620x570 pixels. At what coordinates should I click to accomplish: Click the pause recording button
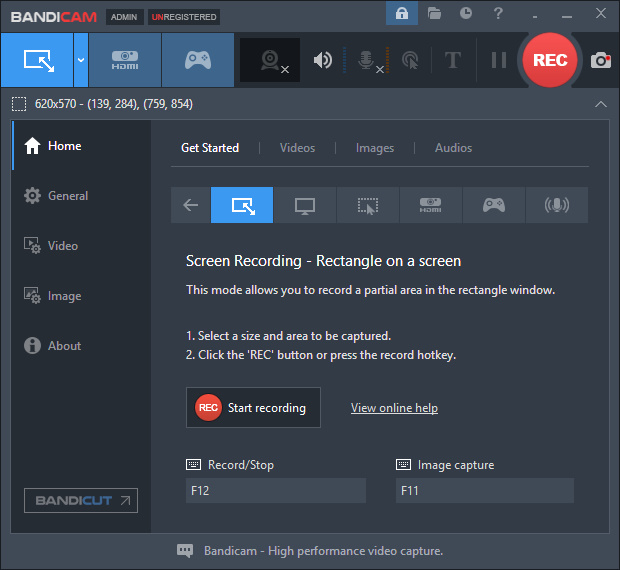tap(499, 60)
